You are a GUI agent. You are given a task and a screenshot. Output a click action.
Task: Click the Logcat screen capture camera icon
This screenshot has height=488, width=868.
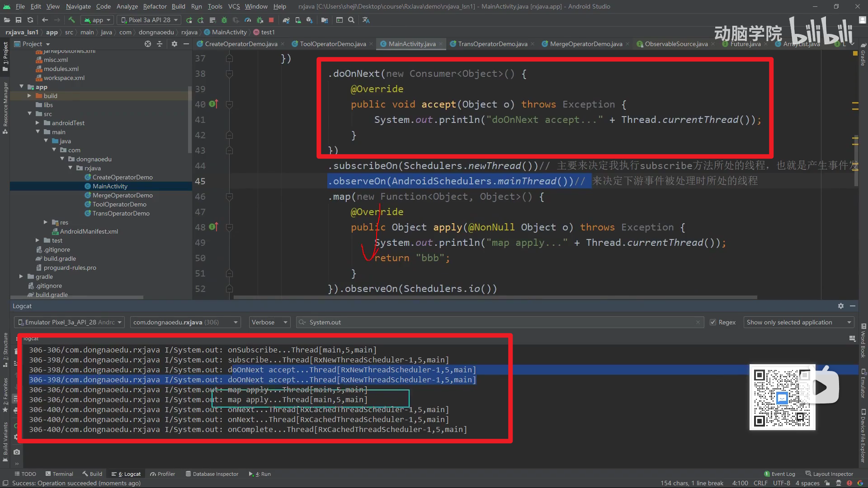coord(17,452)
